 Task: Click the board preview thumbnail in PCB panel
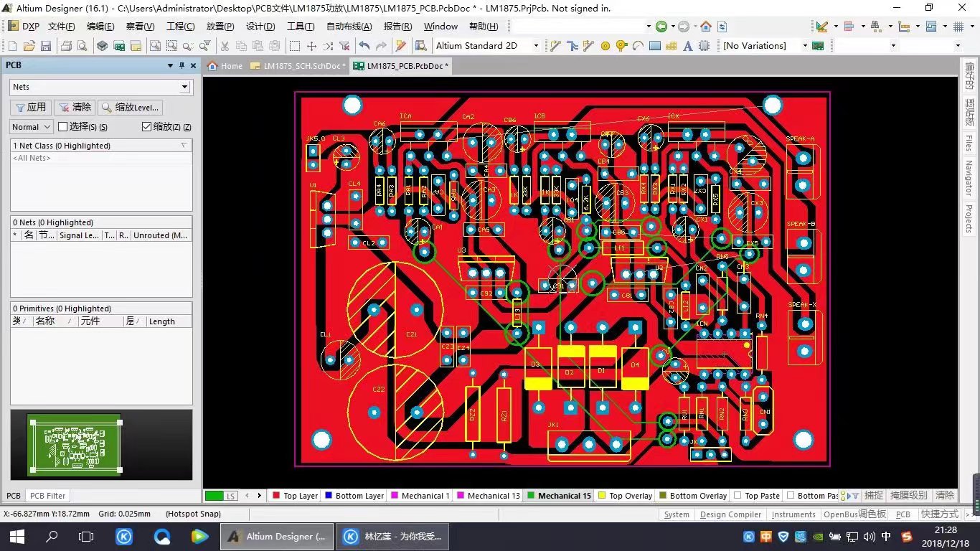click(75, 445)
